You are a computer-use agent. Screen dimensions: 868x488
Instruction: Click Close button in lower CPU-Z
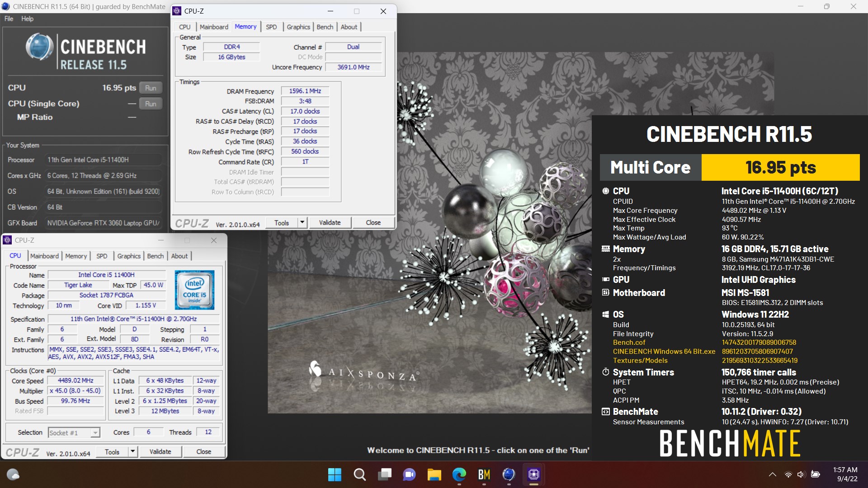(203, 452)
